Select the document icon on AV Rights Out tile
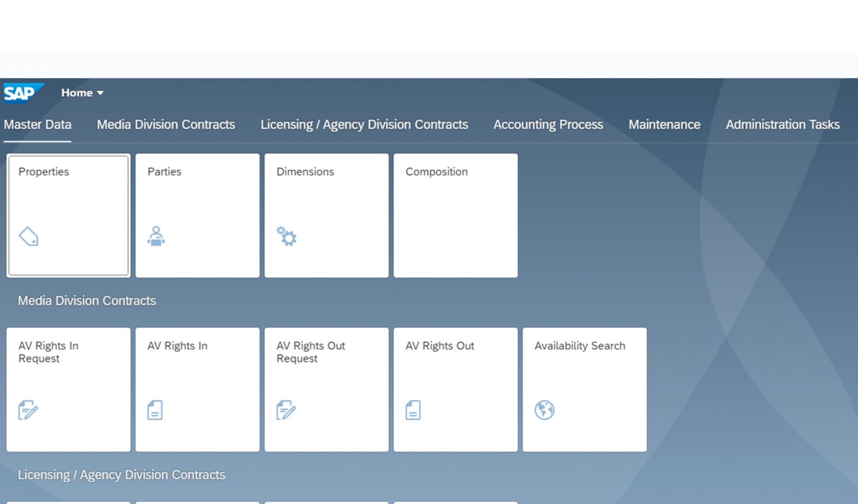Screen dimensions: 858x504 [x=413, y=410]
